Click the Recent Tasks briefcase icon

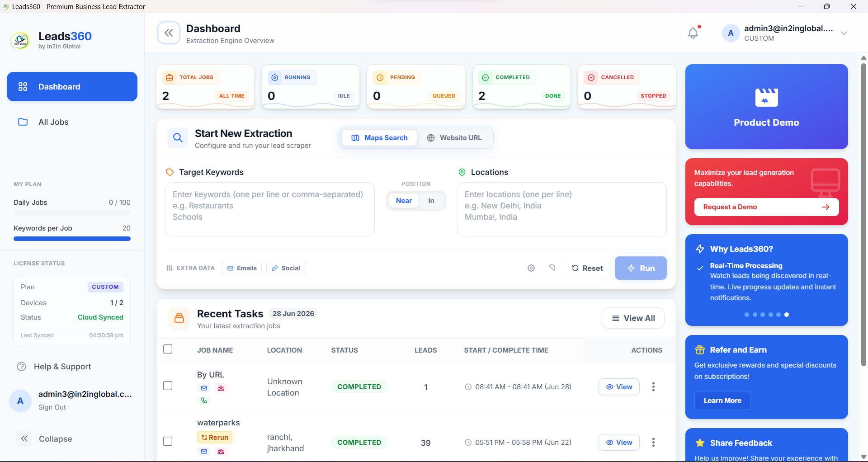click(179, 318)
